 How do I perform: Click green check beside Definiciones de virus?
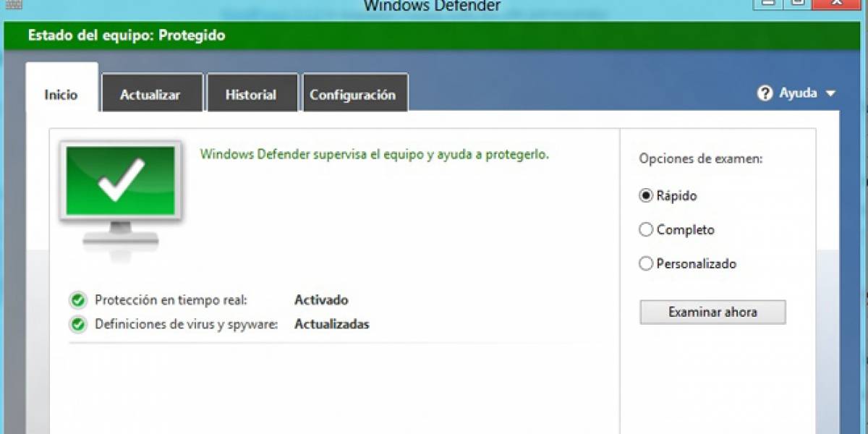[77, 324]
